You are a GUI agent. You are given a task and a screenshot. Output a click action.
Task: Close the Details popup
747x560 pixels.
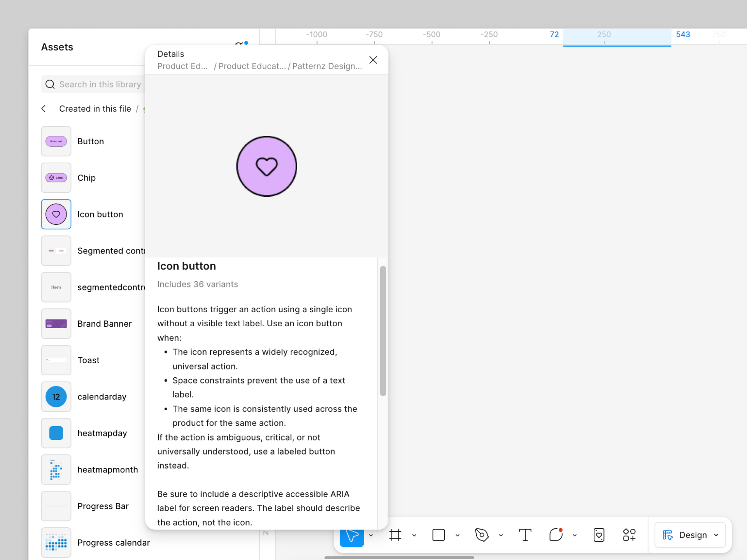(373, 60)
